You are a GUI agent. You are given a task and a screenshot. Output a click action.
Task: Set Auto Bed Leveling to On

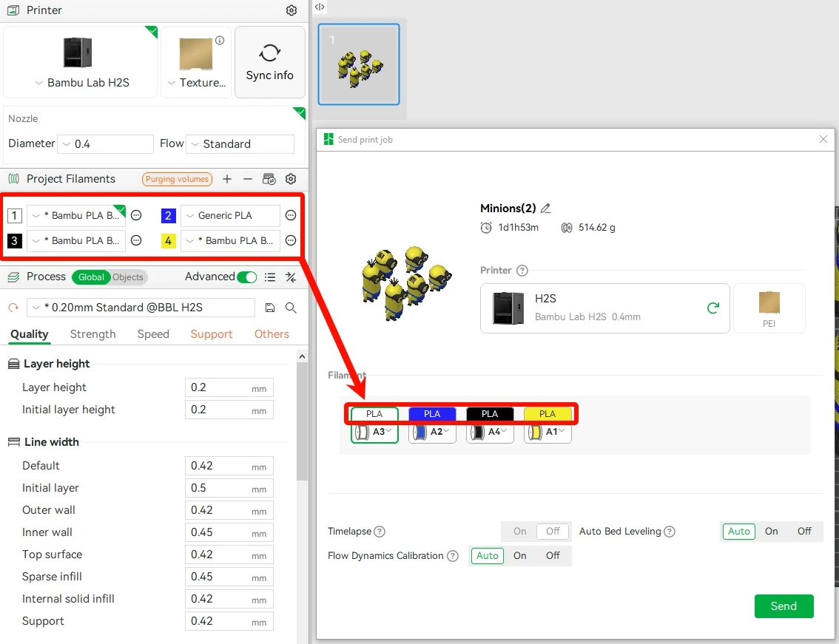[x=771, y=531]
